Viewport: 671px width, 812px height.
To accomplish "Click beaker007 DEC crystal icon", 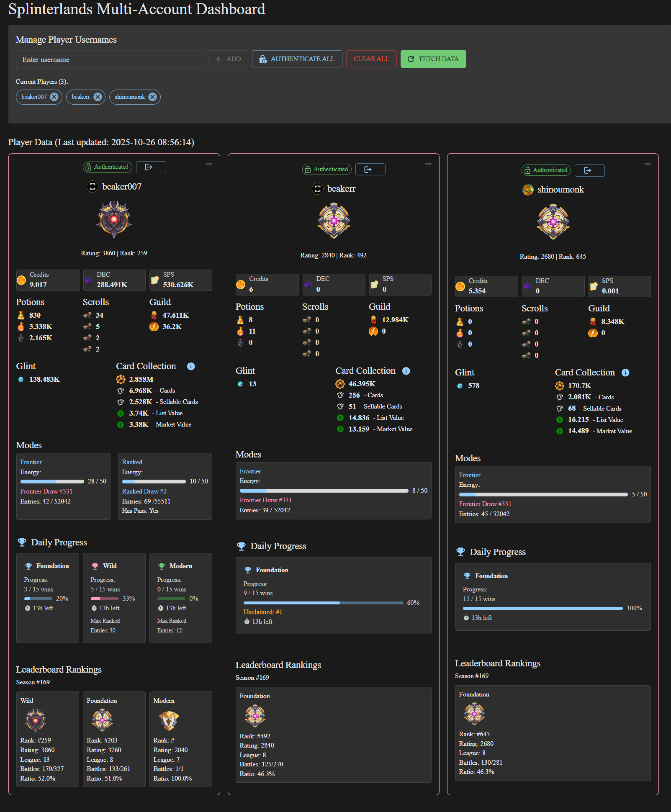I will click(88, 280).
